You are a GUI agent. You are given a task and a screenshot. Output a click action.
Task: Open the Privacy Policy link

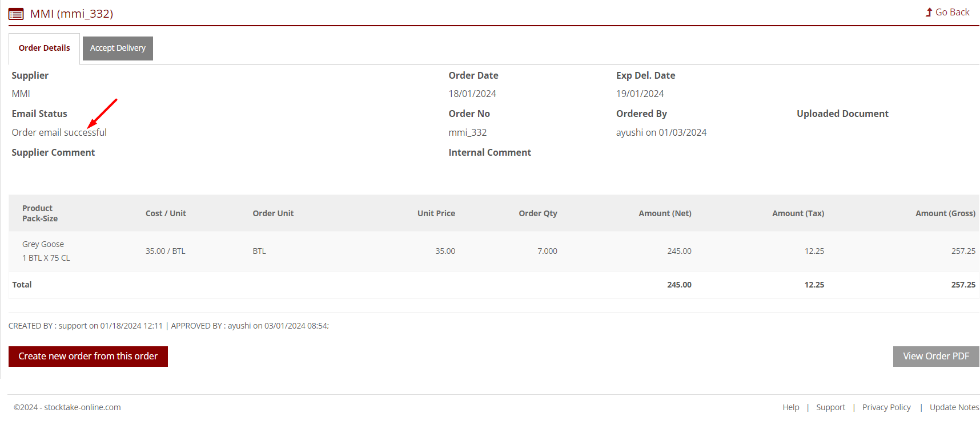point(886,407)
